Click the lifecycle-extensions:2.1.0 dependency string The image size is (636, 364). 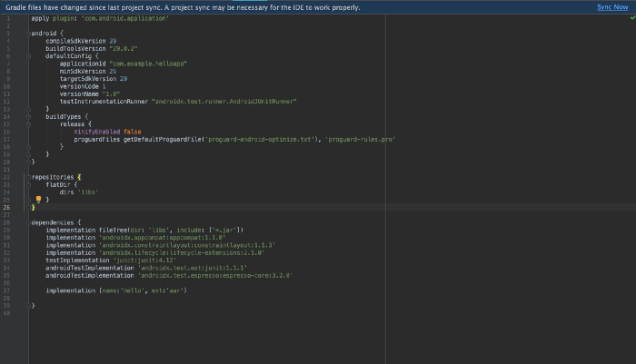pyautogui.click(x=182, y=253)
